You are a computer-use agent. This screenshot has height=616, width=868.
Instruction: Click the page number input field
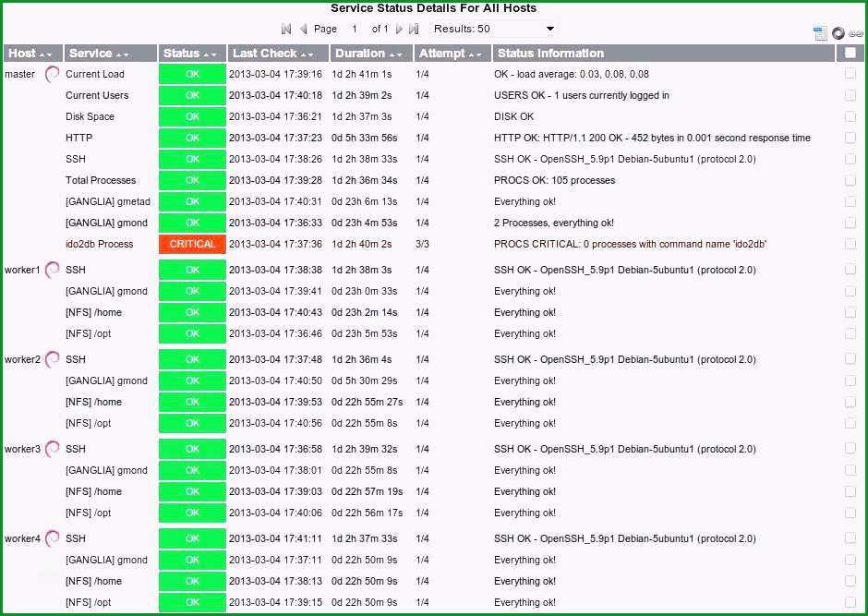355,29
